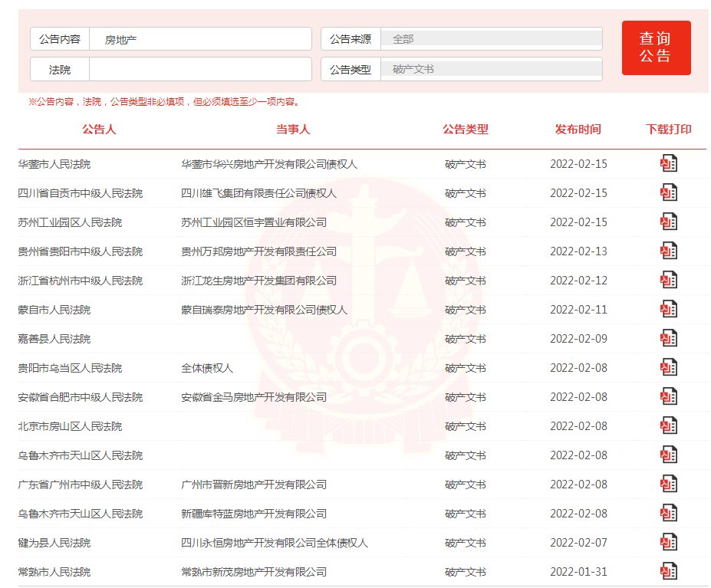This screenshot has height=588, width=711.
Task: Open 四川永恒房地产开发有限公司全体债权人 announcement
Action: click(x=275, y=543)
